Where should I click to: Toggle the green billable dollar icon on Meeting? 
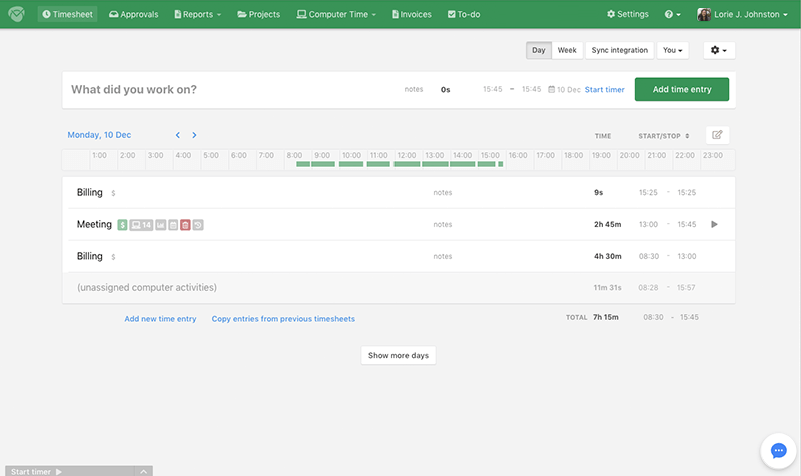pos(122,225)
